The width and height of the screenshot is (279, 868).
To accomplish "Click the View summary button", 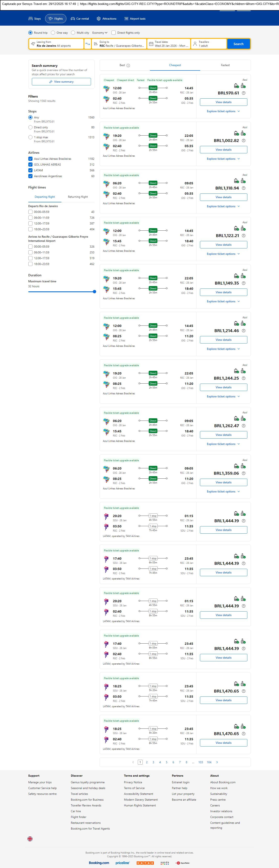I will point(61,82).
